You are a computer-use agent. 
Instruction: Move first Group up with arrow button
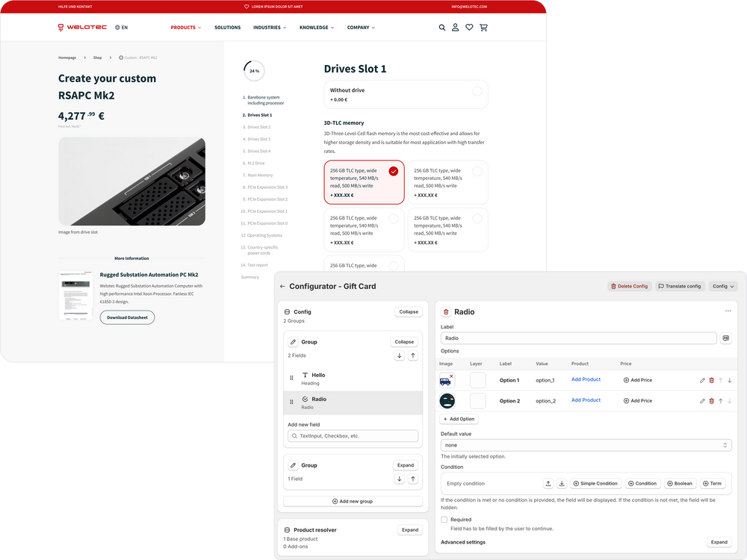[413, 355]
